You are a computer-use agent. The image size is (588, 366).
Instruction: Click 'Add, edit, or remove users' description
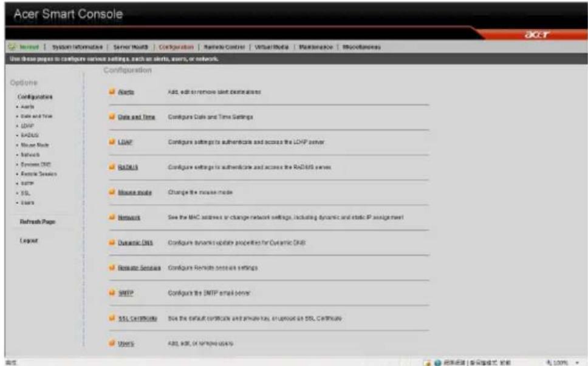[200, 343]
